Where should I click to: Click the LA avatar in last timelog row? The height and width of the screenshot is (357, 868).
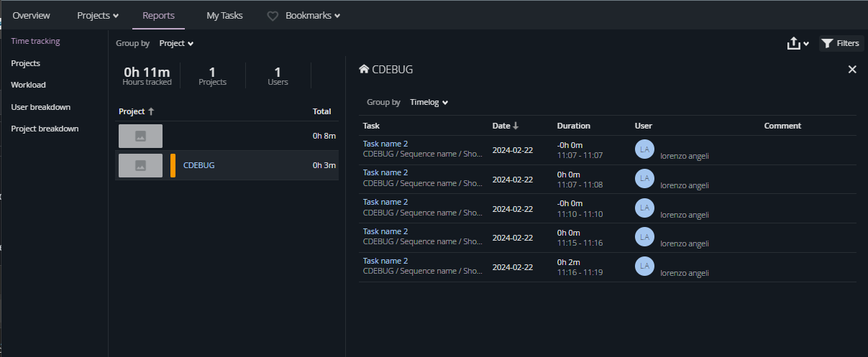pos(644,266)
